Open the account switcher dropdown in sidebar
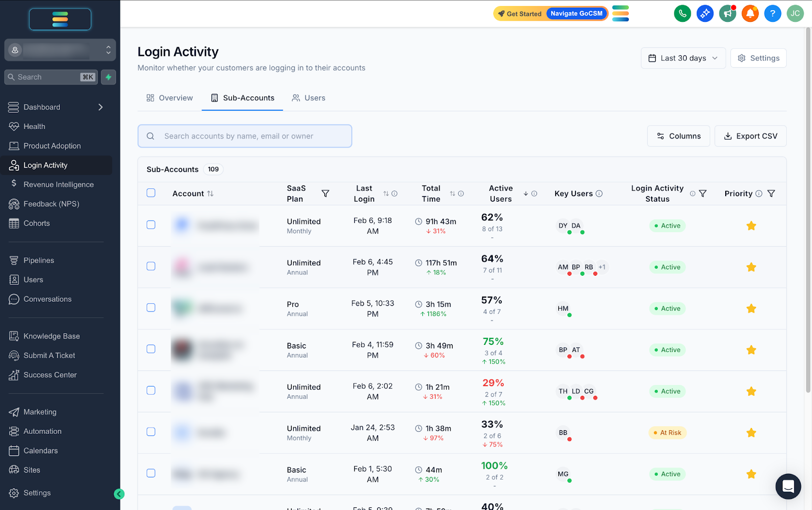Viewport: 812px width, 510px height. [x=60, y=50]
